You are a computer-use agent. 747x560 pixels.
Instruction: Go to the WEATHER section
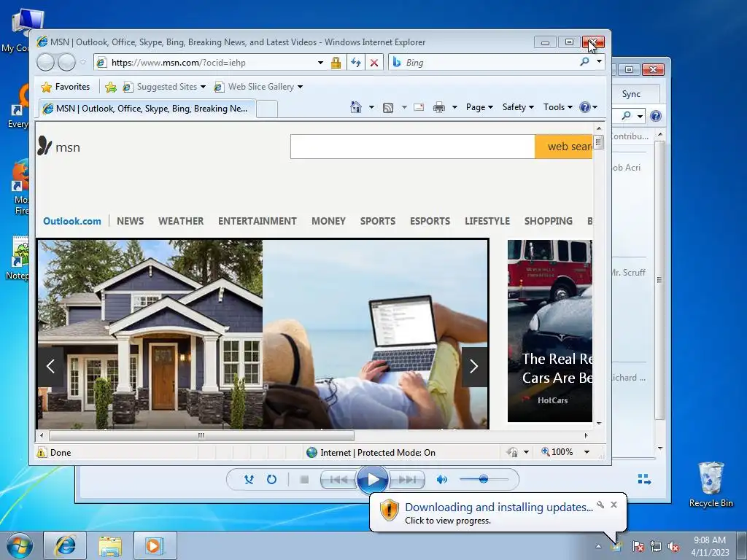click(181, 221)
